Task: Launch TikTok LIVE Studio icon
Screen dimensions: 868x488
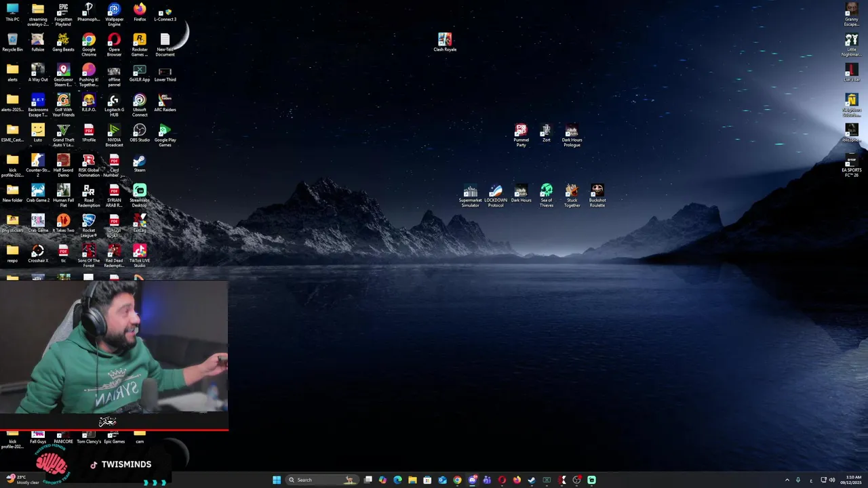Action: 140,256
